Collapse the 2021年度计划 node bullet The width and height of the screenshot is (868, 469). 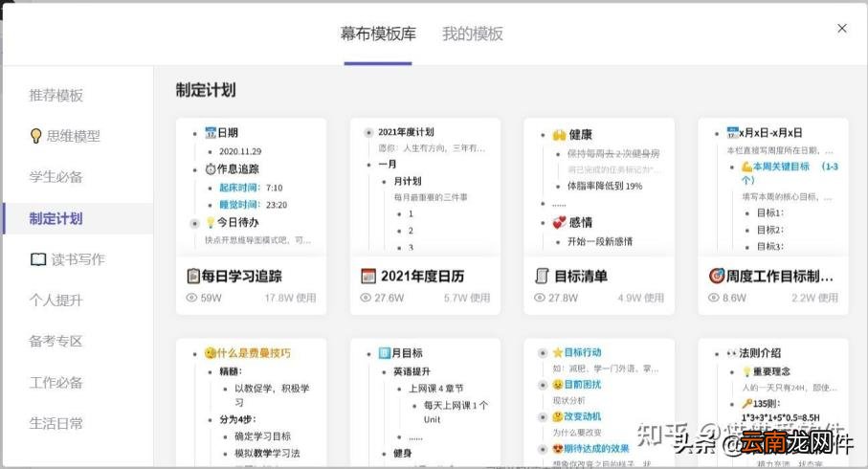point(368,132)
